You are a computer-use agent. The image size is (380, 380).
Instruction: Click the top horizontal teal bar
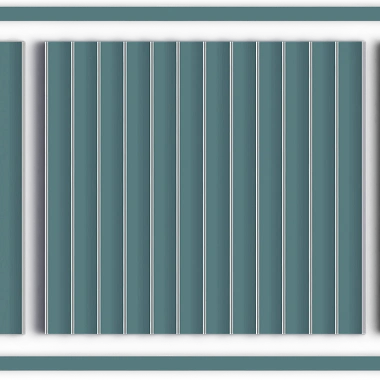click(x=190, y=14)
